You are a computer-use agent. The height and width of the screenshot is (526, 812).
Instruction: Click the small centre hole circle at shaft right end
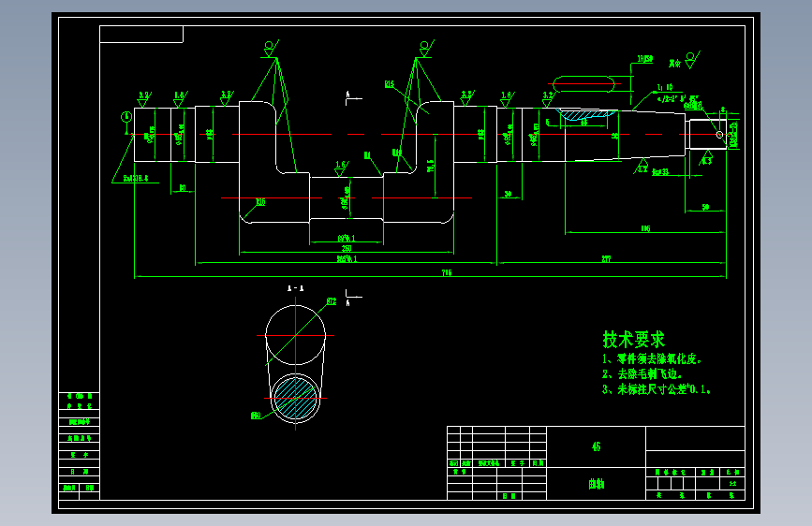[x=719, y=135]
